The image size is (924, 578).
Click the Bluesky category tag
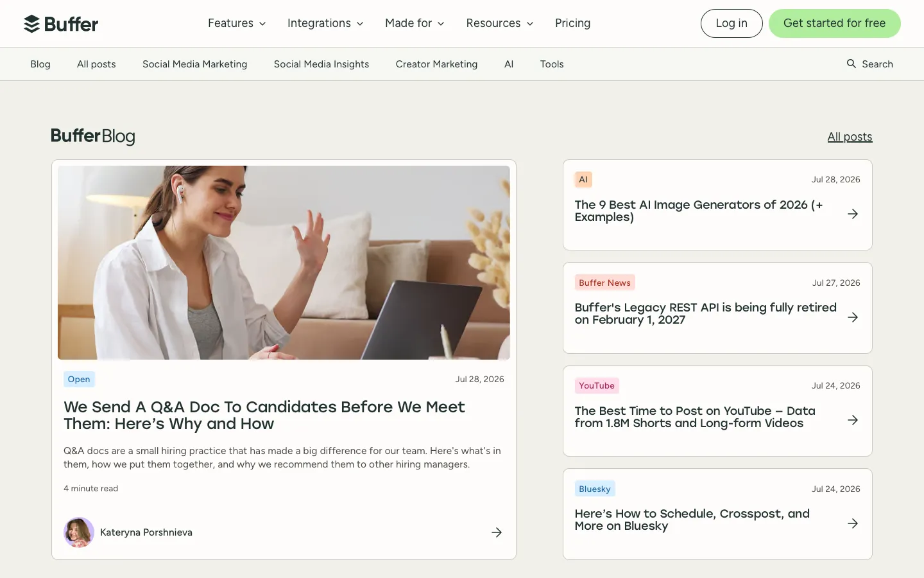point(595,489)
